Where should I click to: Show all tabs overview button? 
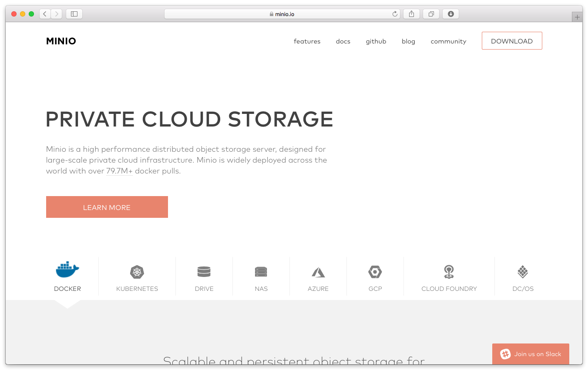[431, 14]
